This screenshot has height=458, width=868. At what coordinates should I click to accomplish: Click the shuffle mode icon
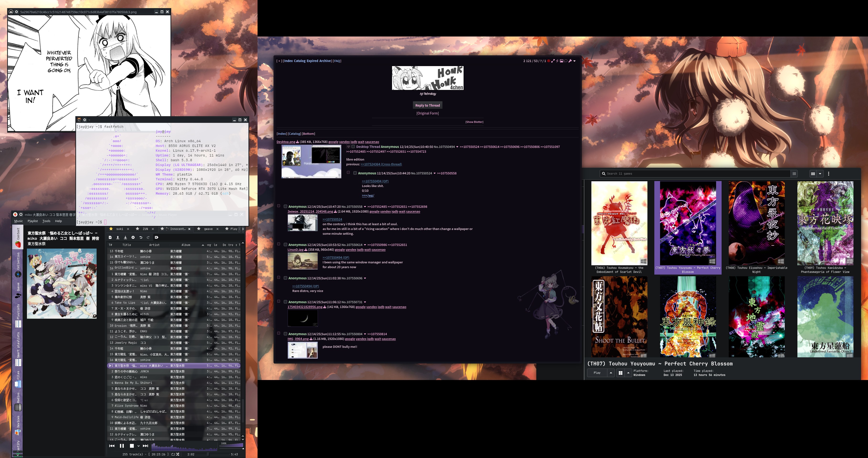tap(178, 454)
